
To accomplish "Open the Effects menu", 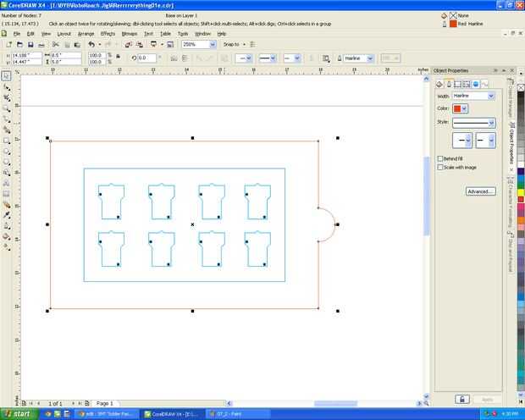I will (x=108, y=34).
